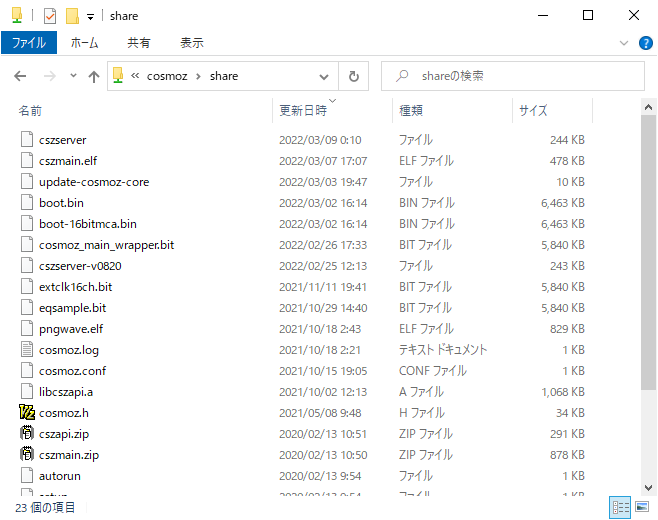
Task: Sort files by 更新日時 column header
Action: click(x=302, y=111)
